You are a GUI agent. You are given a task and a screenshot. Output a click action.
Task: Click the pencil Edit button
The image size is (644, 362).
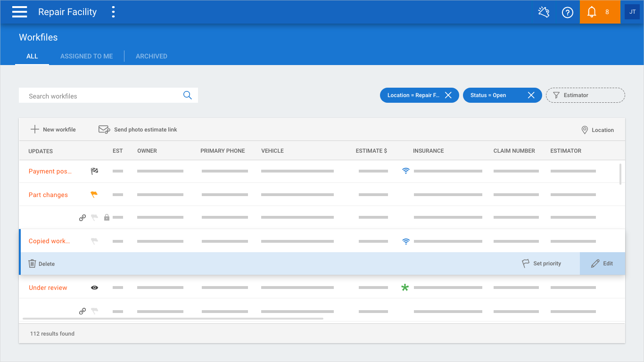point(603,263)
